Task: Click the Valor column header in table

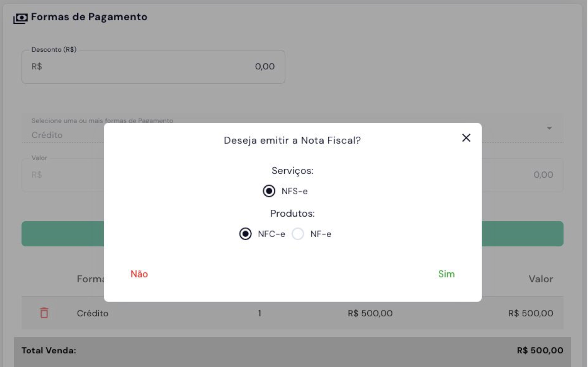Action: pyautogui.click(x=541, y=279)
